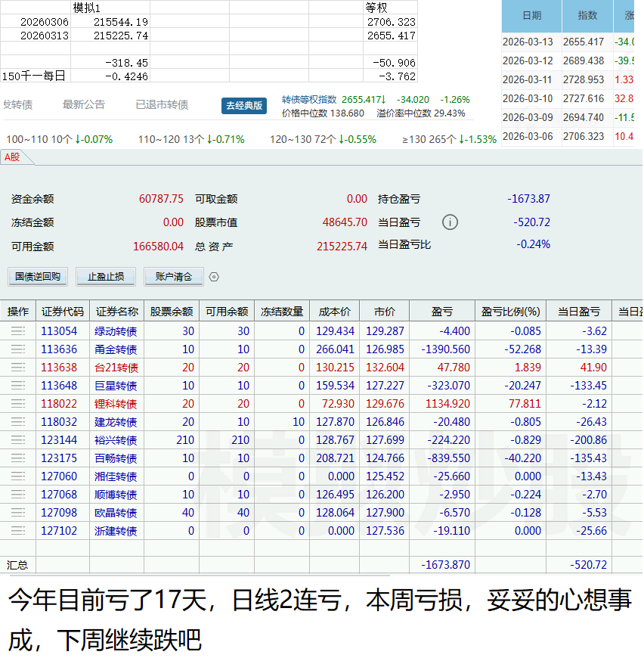Open operation menu icon for 118022 锂科转债

(x=18, y=404)
